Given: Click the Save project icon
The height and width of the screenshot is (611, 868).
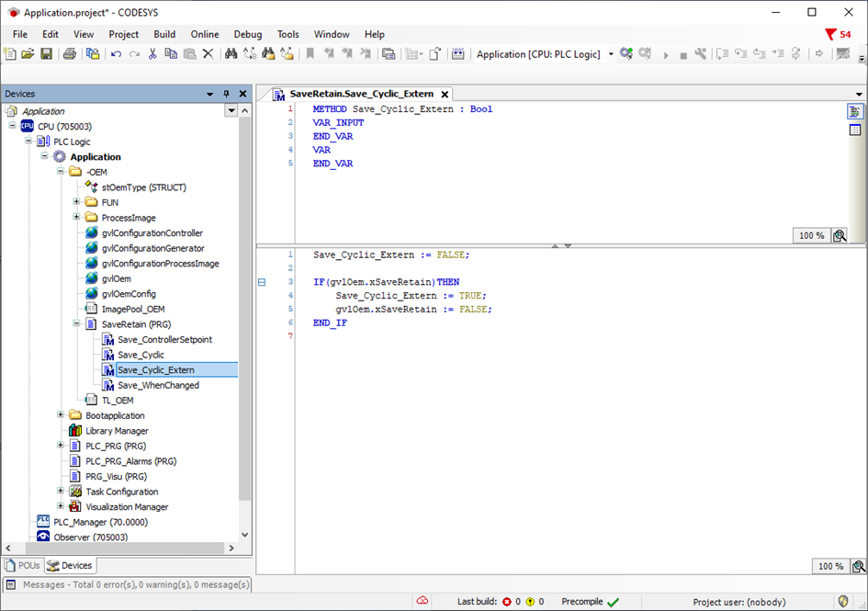Looking at the screenshot, I should [46, 54].
